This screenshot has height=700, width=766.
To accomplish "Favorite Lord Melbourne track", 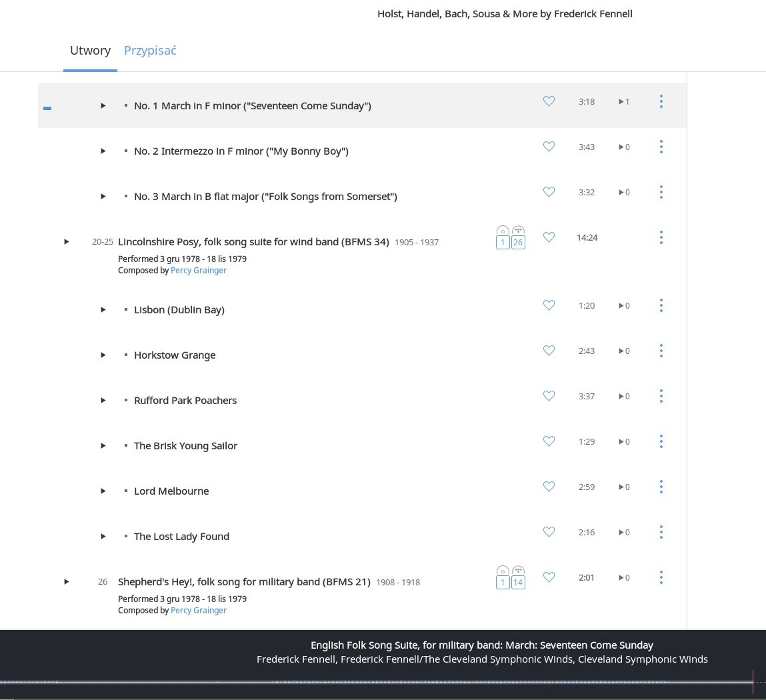I will (x=549, y=487).
